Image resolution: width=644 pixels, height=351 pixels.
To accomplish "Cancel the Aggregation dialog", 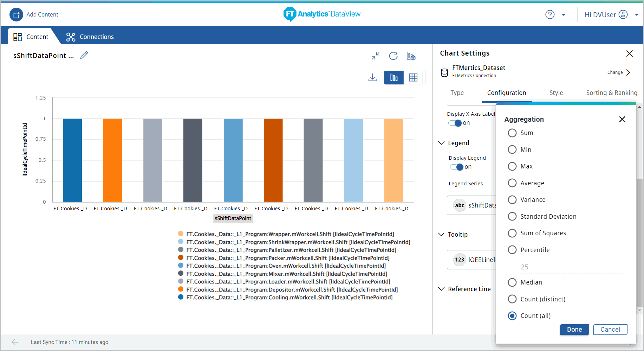I will pyautogui.click(x=610, y=330).
